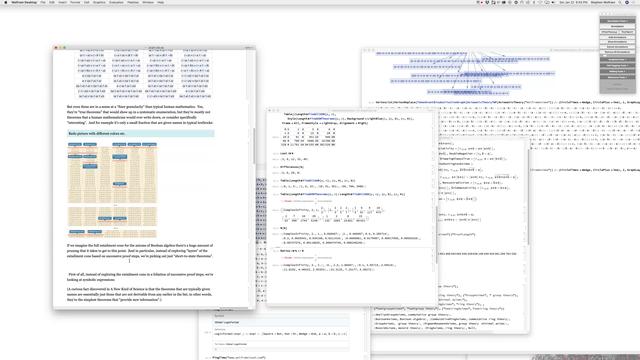Click the paragraph starting 'If we imagine the full entailment cone'

pos(140,251)
